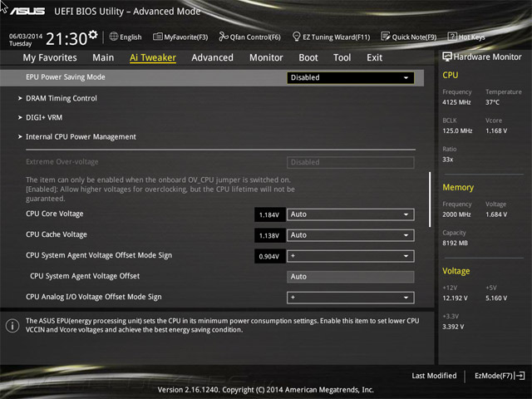Click System Agent 0.904V reading
Screen dimensions: 532x399
[x=269, y=257]
